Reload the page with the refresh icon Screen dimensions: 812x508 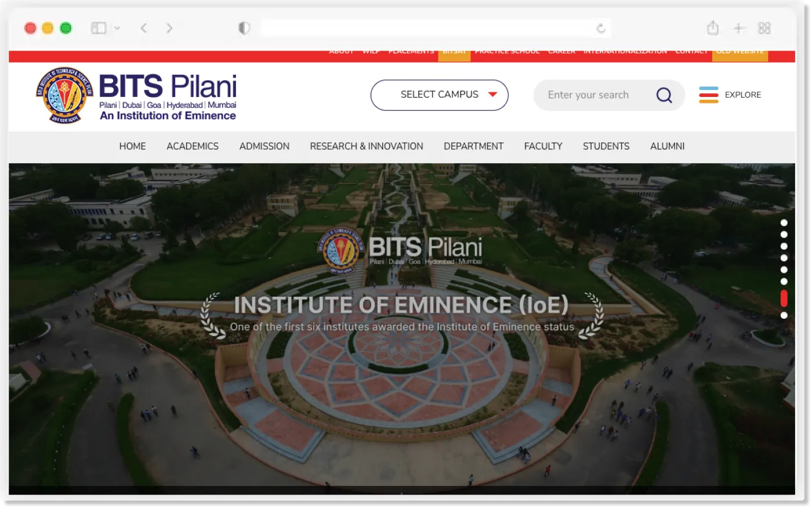[x=601, y=28]
